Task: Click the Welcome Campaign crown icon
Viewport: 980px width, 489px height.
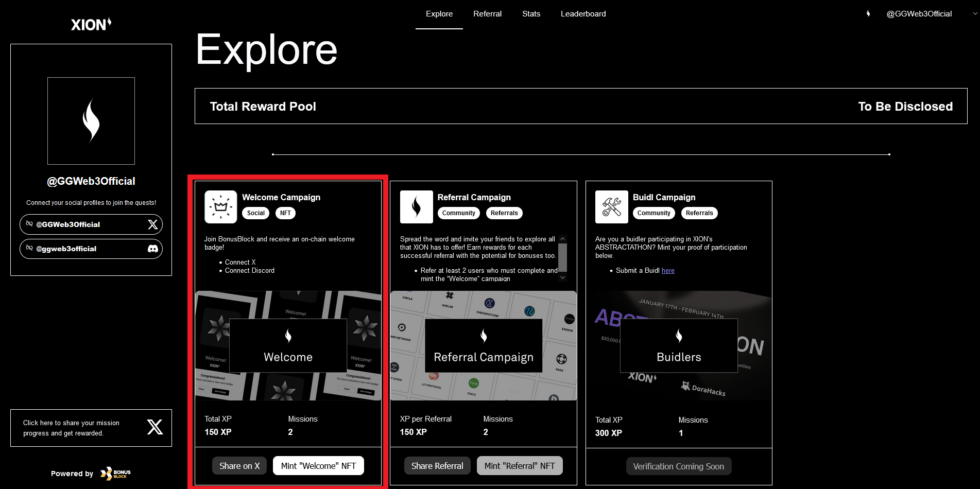Action: click(x=220, y=207)
